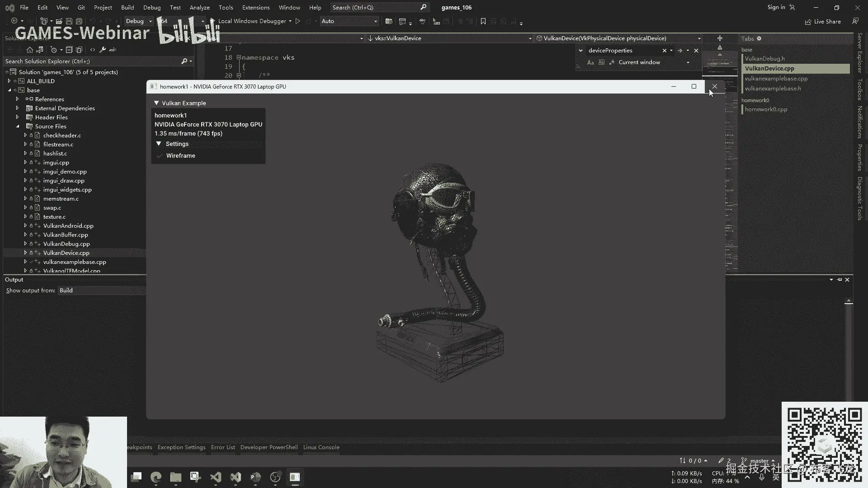Switch to the Error List tab
The height and width of the screenshot is (488, 868).
pos(223,447)
